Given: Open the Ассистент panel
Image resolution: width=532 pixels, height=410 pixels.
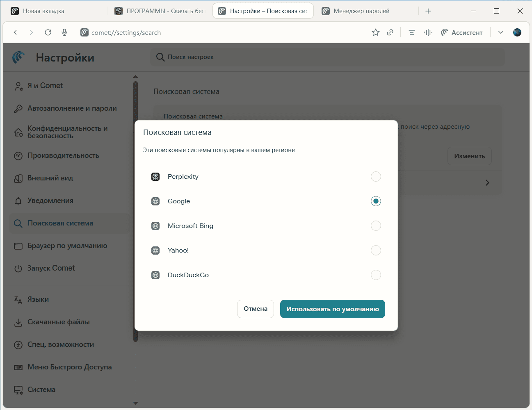Looking at the screenshot, I should tap(462, 32).
